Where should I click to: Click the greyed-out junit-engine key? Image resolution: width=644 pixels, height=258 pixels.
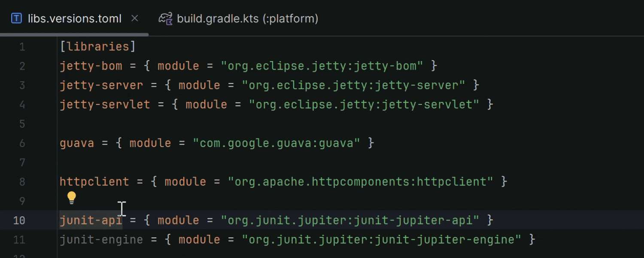(101, 240)
